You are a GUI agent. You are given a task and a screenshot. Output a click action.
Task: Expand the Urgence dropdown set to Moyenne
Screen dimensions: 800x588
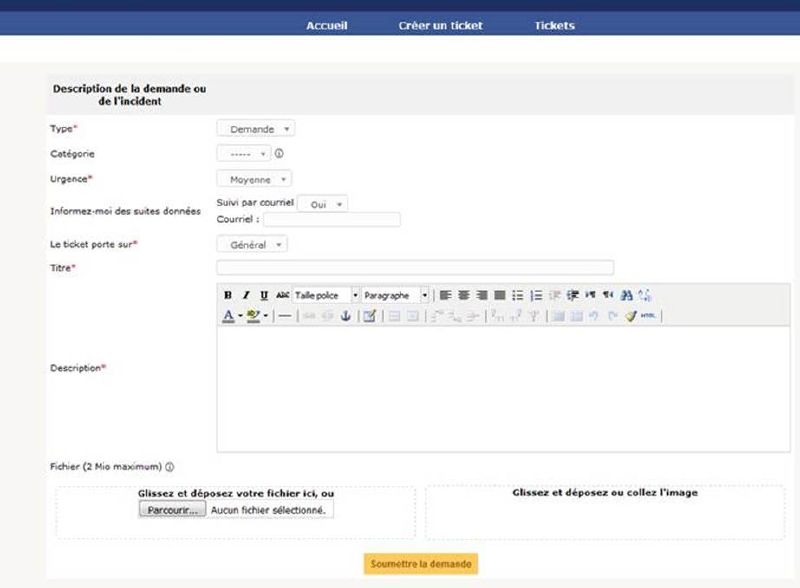[255, 180]
